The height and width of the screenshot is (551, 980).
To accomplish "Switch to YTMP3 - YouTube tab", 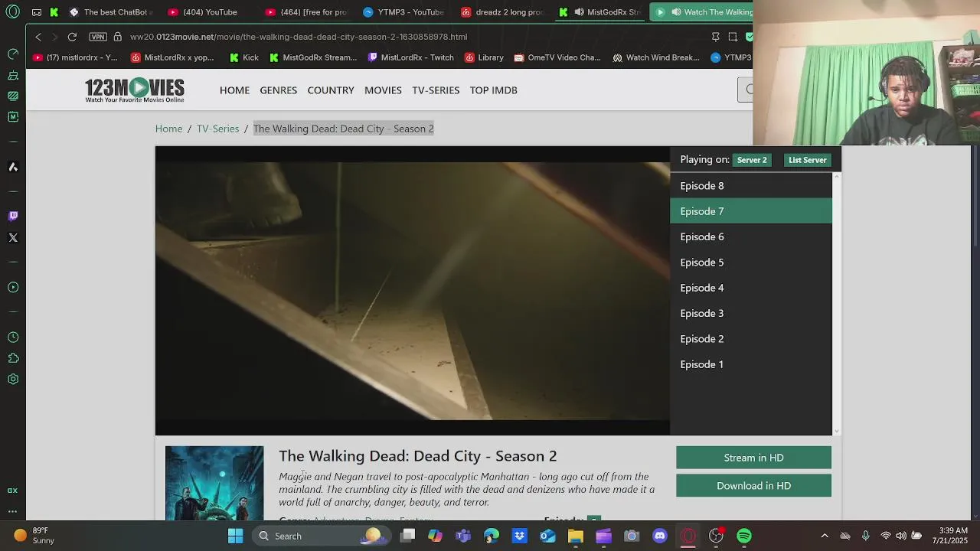I will point(403,12).
